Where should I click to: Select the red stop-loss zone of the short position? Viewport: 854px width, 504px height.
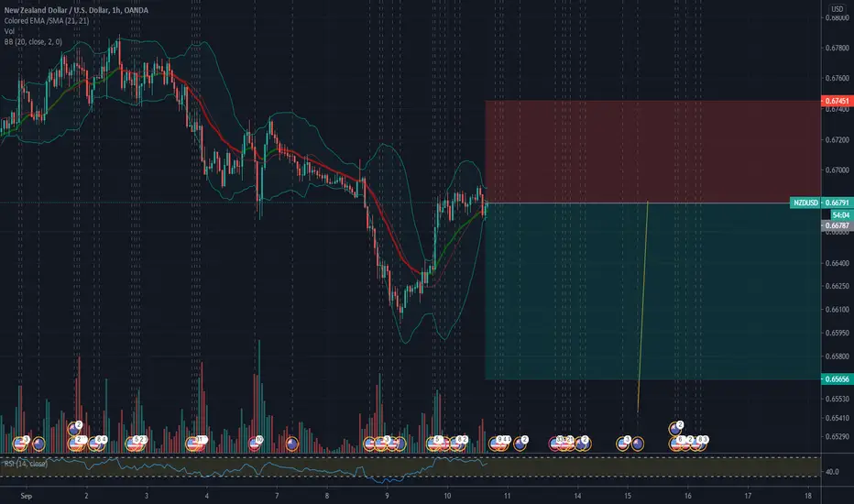652,151
